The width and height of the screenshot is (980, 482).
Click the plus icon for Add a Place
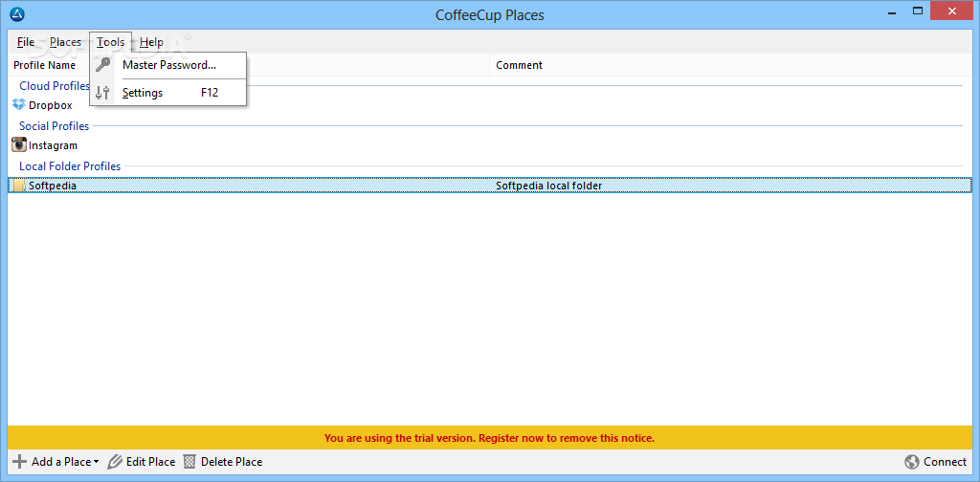(x=20, y=462)
